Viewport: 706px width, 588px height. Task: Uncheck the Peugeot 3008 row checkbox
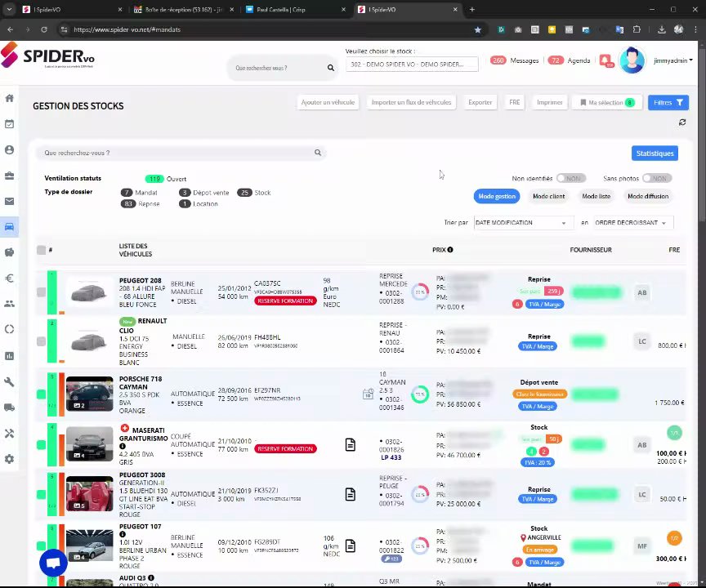pos(41,494)
